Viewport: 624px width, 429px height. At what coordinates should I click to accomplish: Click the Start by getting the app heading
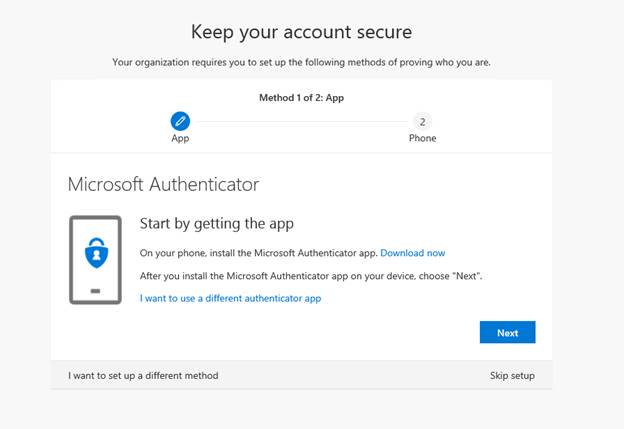pos(216,224)
